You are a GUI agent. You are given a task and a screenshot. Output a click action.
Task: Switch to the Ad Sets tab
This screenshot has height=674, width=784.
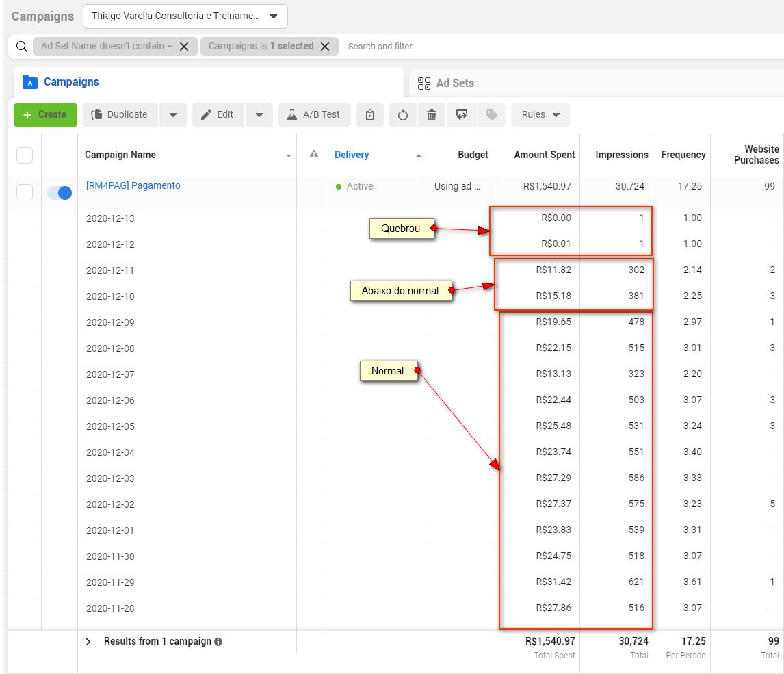(455, 83)
